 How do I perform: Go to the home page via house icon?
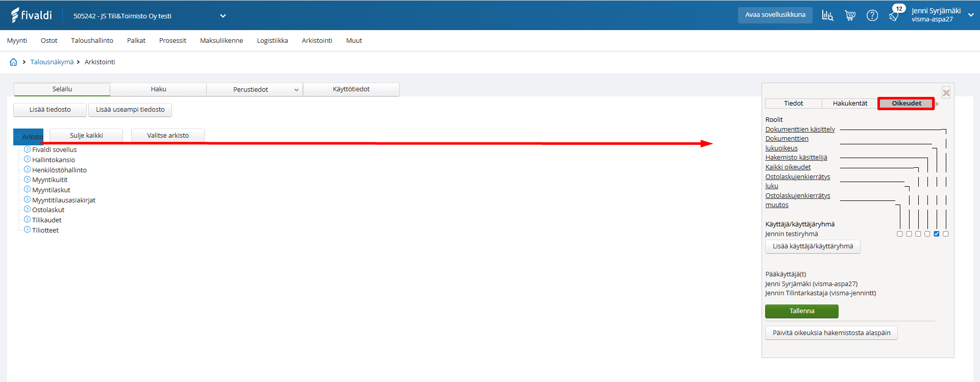point(13,62)
